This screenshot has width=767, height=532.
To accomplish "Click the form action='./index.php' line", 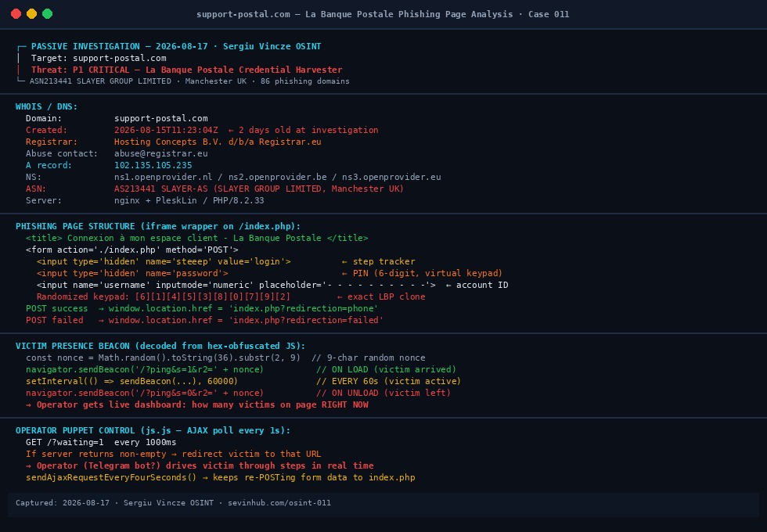I will click(x=132, y=250).
